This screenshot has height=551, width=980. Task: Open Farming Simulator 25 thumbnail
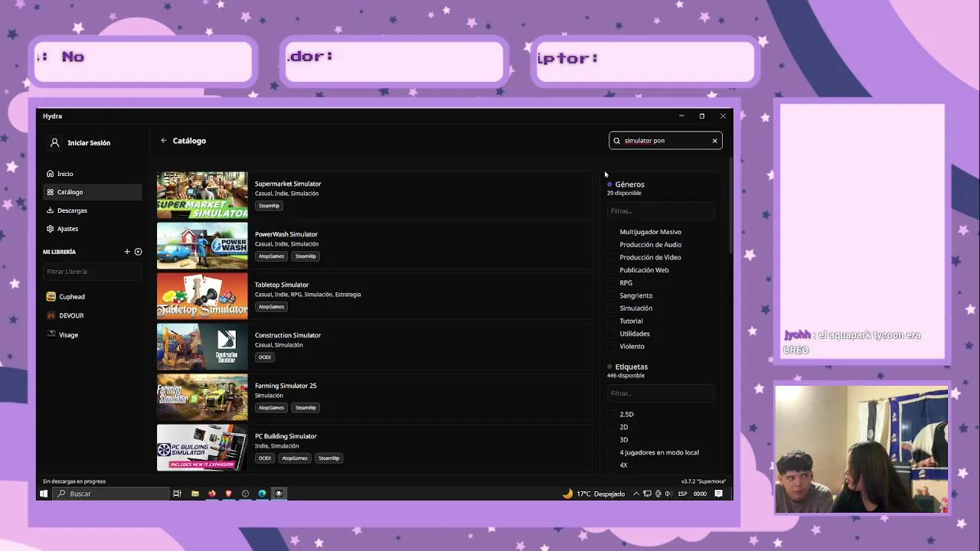click(202, 397)
